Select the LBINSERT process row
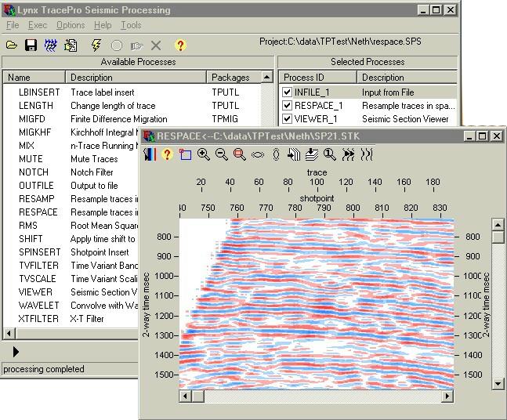507x420 pixels. (x=132, y=92)
